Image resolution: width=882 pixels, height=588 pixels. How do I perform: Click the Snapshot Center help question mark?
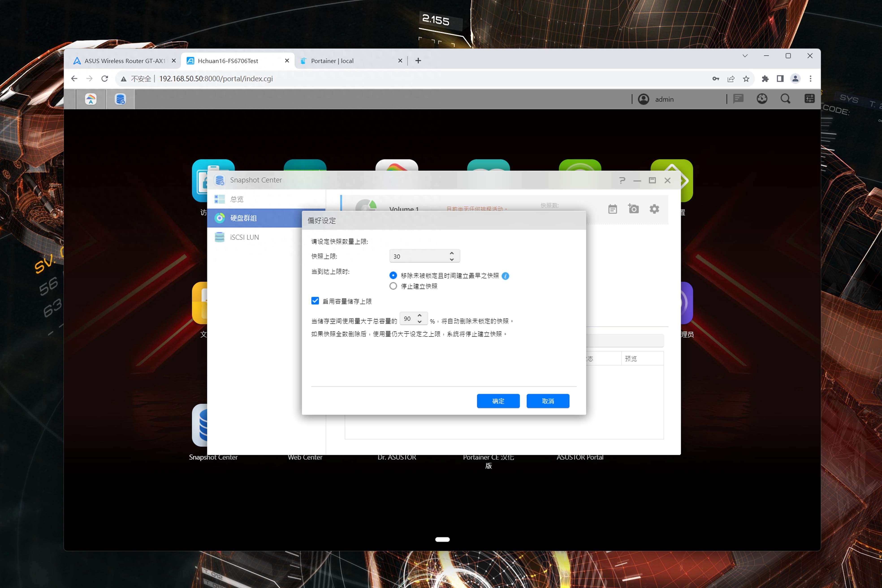622,180
